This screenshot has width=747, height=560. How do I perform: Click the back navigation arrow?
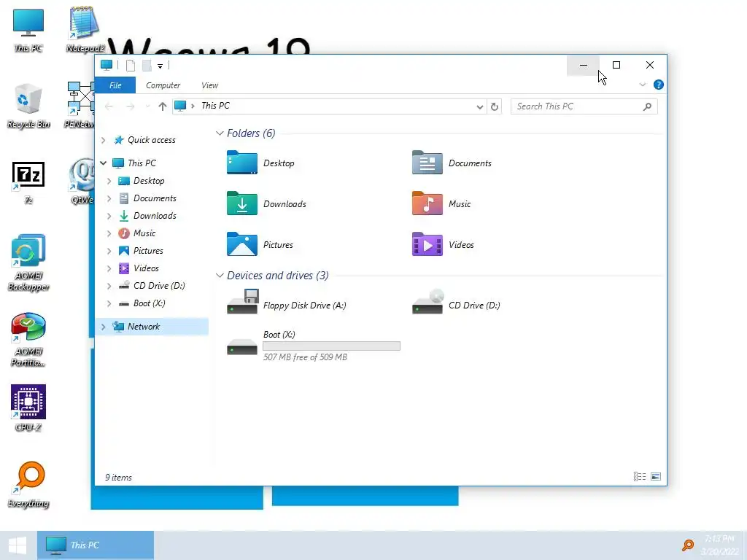pos(109,106)
